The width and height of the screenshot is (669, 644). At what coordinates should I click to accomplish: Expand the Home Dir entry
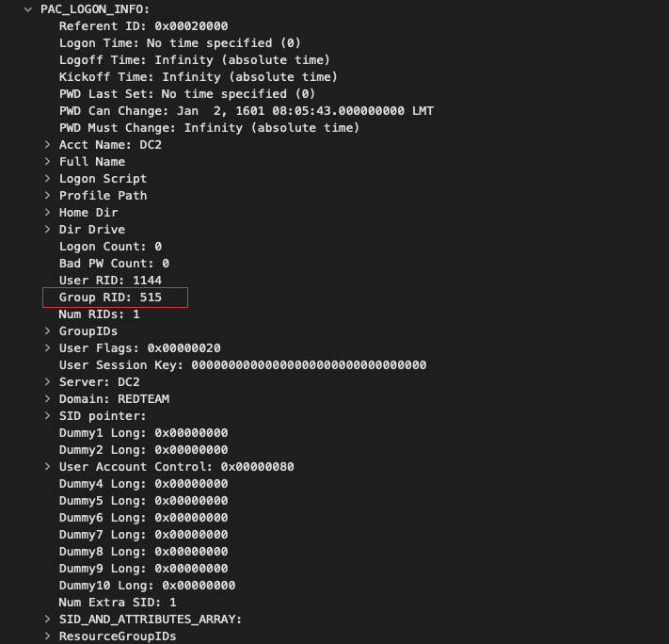point(47,213)
